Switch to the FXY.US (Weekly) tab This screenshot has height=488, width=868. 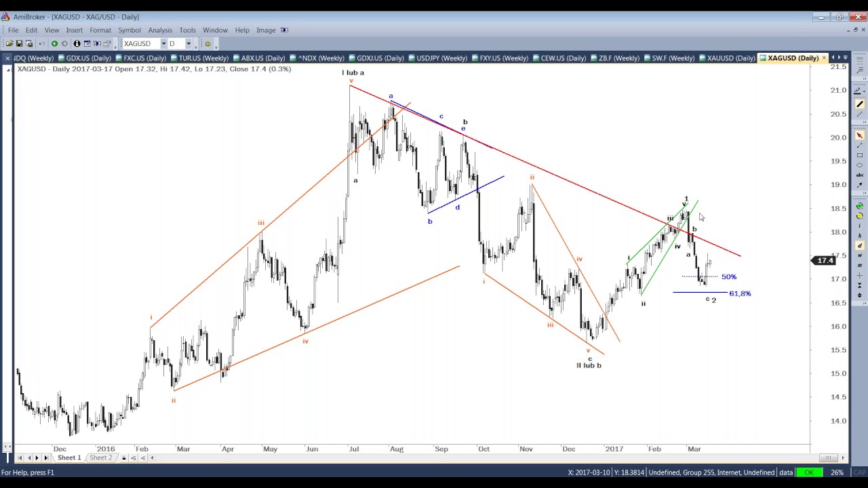tap(500, 58)
